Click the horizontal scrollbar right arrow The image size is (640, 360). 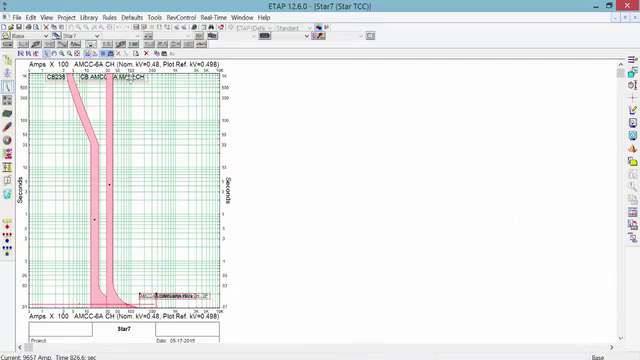(611, 347)
